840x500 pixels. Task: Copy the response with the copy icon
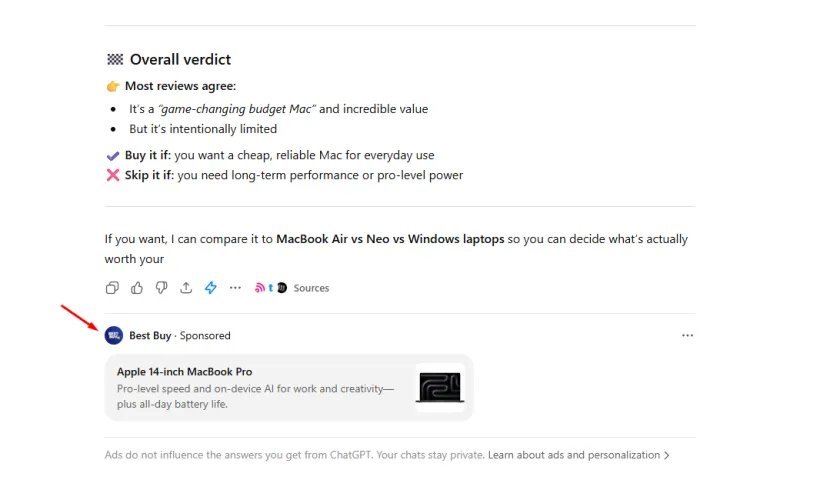[x=112, y=288]
